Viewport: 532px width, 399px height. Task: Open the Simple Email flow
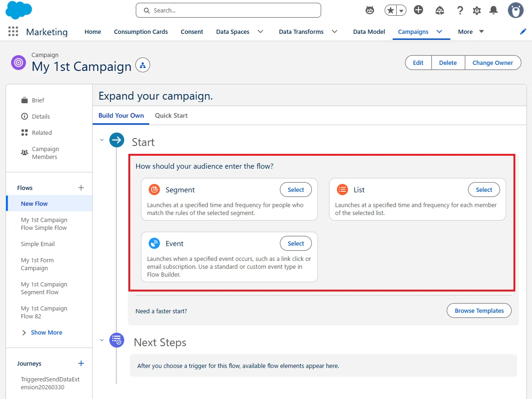click(x=38, y=244)
